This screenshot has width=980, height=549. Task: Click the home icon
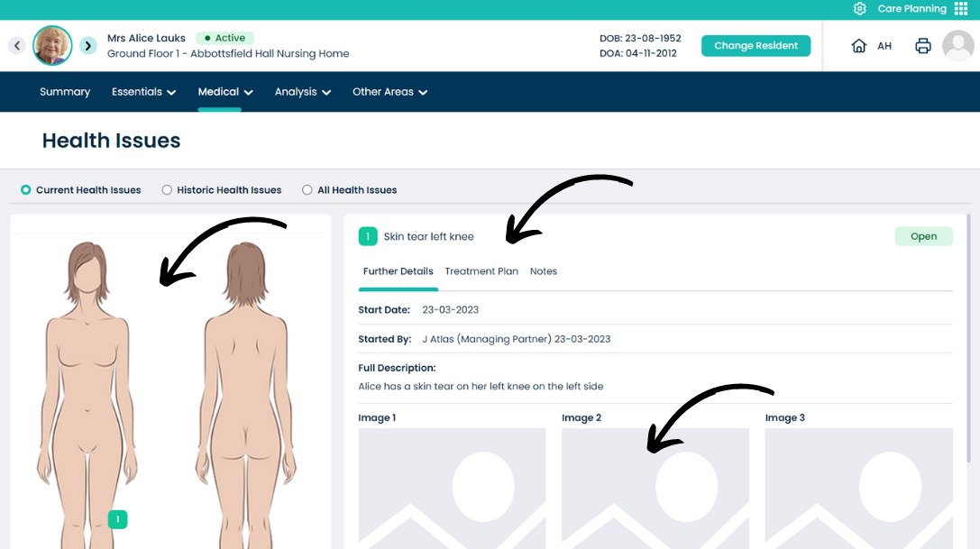[859, 46]
